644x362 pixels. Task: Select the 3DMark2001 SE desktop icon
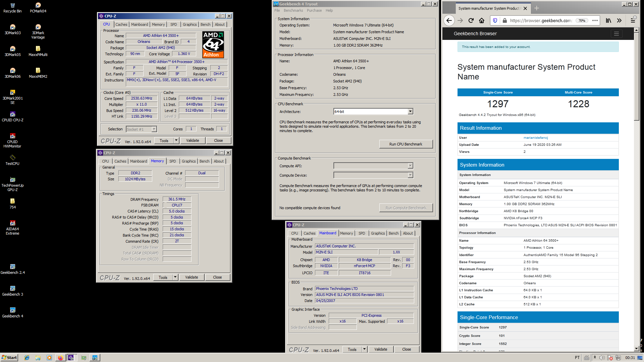12,97
